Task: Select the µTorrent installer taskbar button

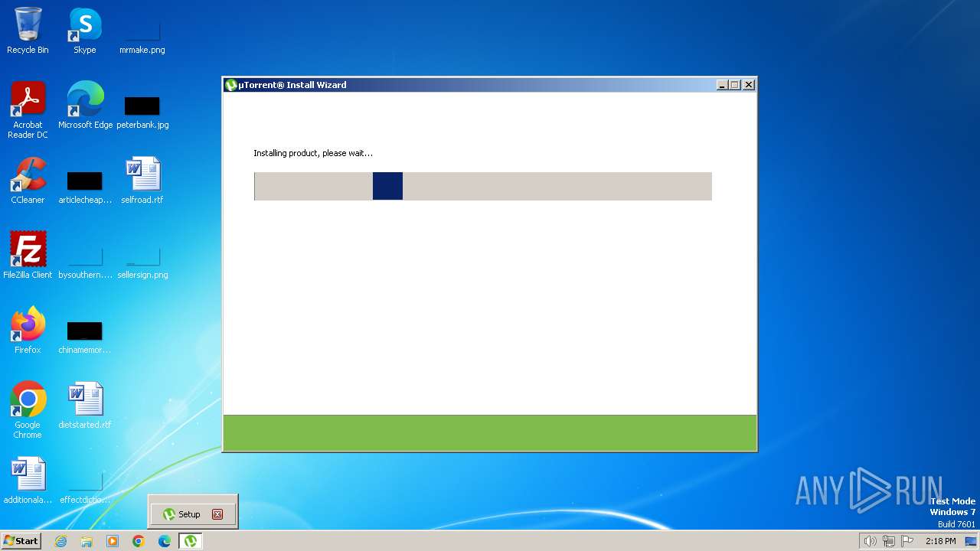Action: [x=190, y=541]
